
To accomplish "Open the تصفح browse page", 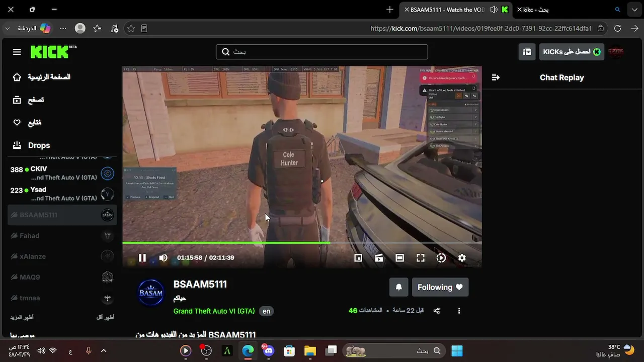I will (28, 100).
